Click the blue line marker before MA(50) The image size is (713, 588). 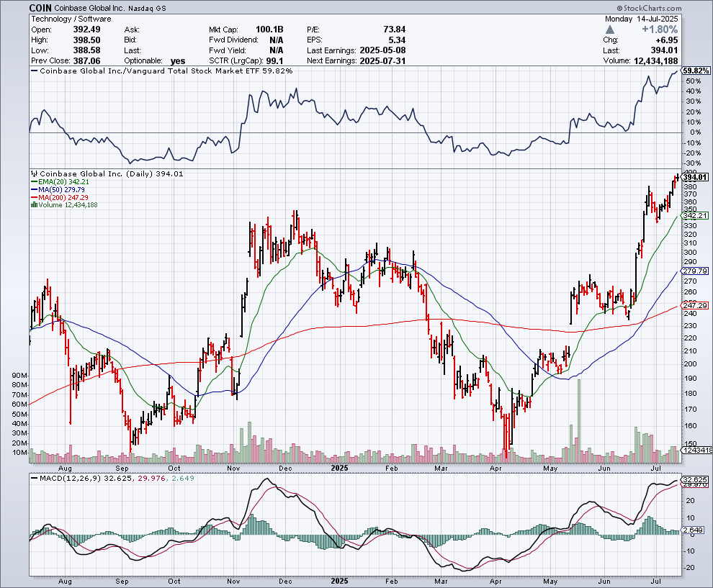pos(34,189)
